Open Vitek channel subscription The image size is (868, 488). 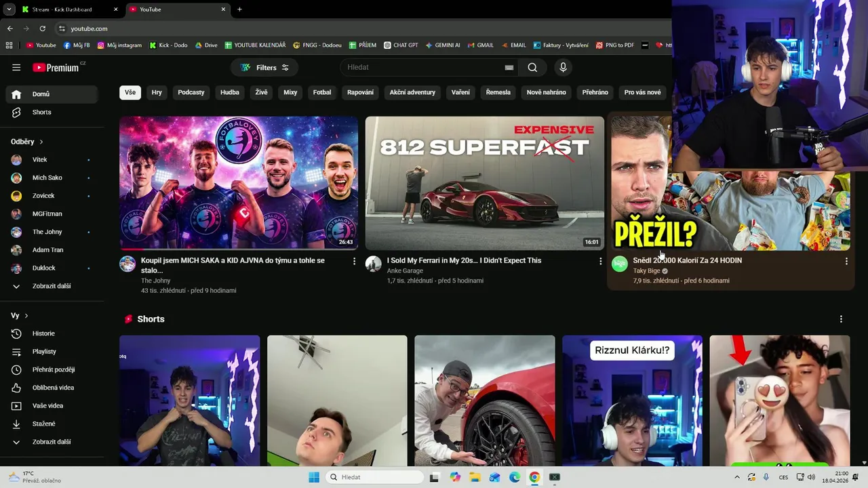(52, 159)
